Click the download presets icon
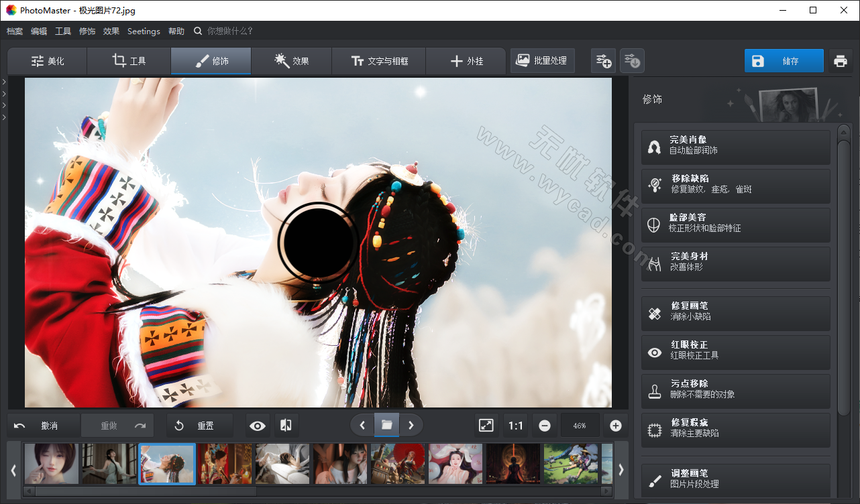The height and width of the screenshot is (504, 860). 631,60
